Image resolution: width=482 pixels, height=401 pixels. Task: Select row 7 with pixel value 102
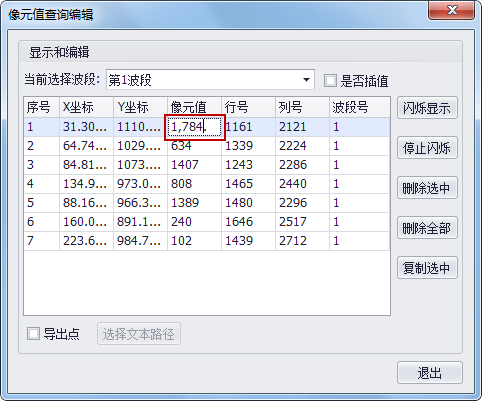(x=207, y=241)
